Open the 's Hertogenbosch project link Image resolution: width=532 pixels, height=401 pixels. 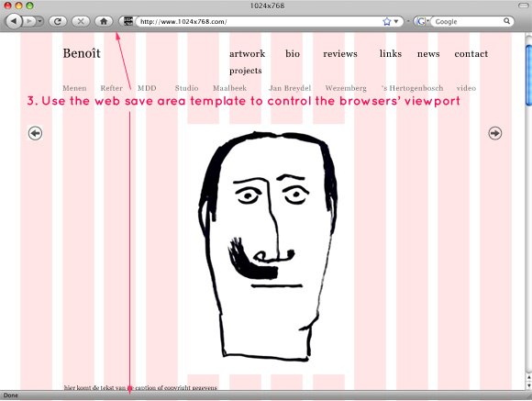412,88
